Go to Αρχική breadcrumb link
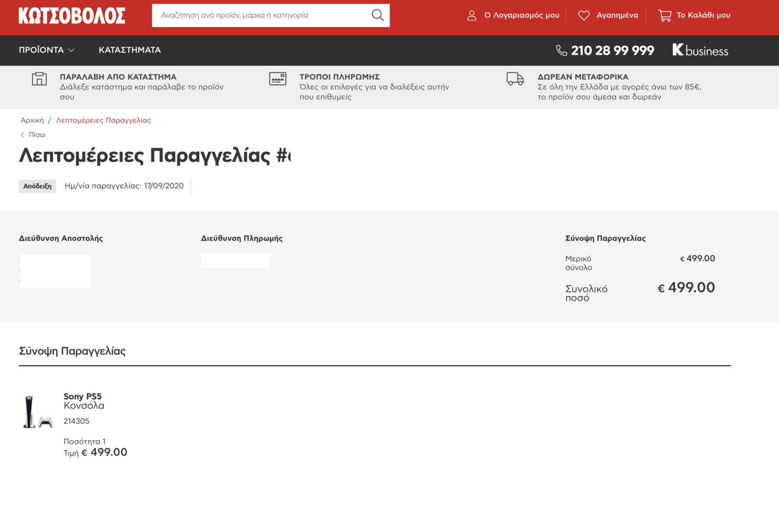 pos(32,120)
